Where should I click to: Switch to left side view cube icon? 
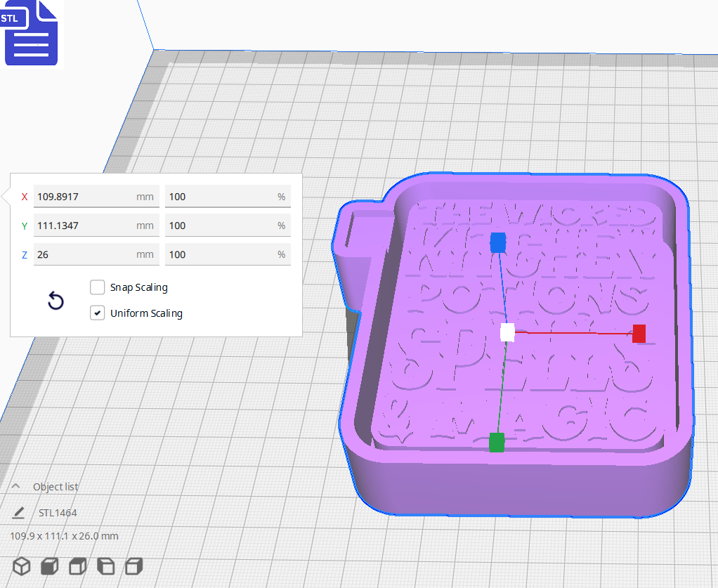[105, 566]
